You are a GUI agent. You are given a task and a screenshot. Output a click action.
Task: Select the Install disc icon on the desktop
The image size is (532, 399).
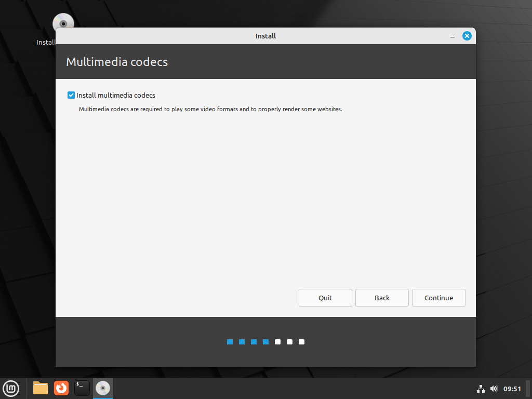(63, 23)
